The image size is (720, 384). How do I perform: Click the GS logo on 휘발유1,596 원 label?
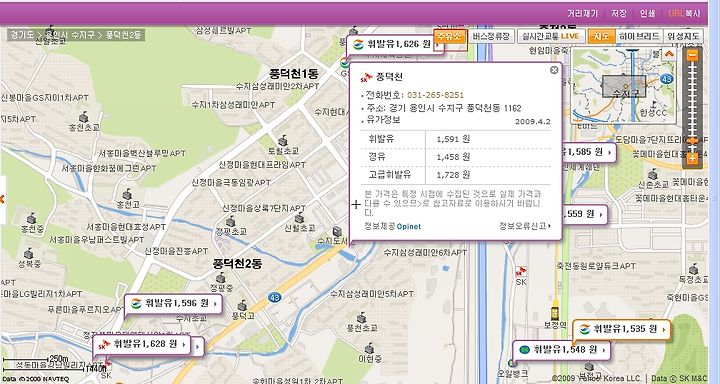tap(136, 303)
